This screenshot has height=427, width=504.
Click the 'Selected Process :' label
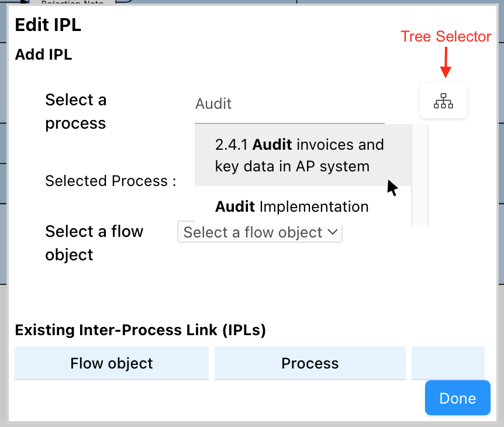(111, 181)
